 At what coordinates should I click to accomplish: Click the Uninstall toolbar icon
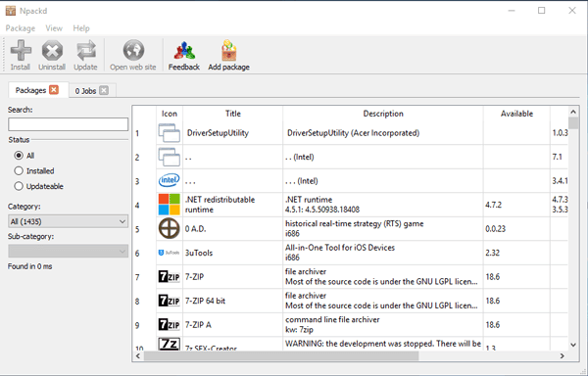52,51
